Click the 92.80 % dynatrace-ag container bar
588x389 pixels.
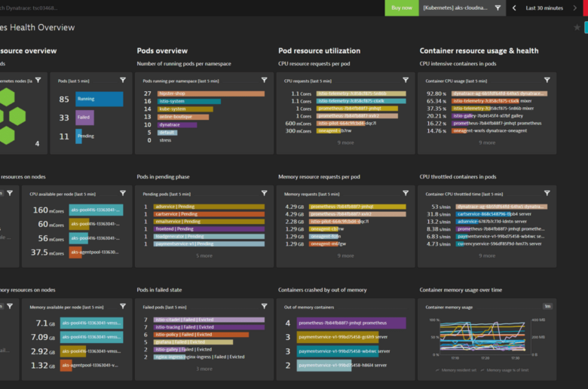[x=500, y=93]
